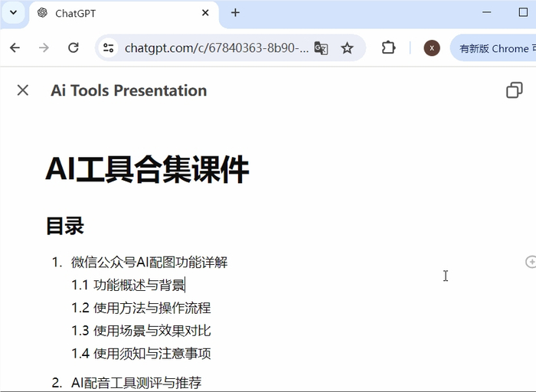Click the Ai Tools Presentation title
The height and width of the screenshot is (392, 536).
[129, 90]
